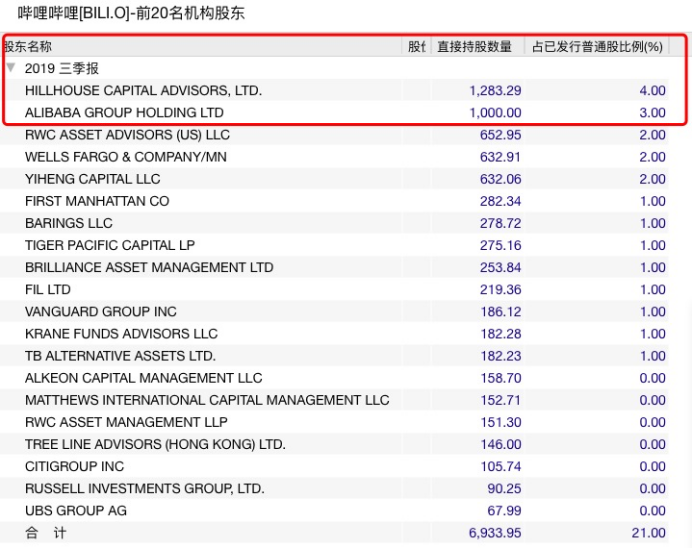
Task: Click the 146.00 holding value
Action: [500, 444]
